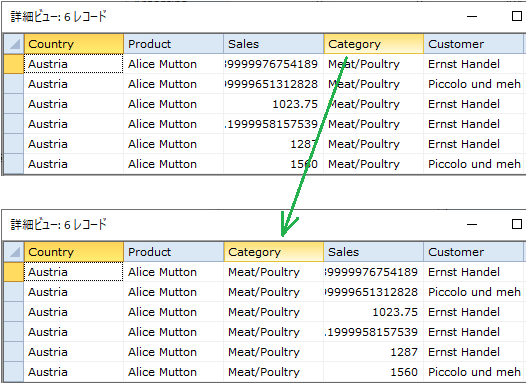
Task: Select Sales cell 1560 in bottom window
Action: tap(374, 372)
